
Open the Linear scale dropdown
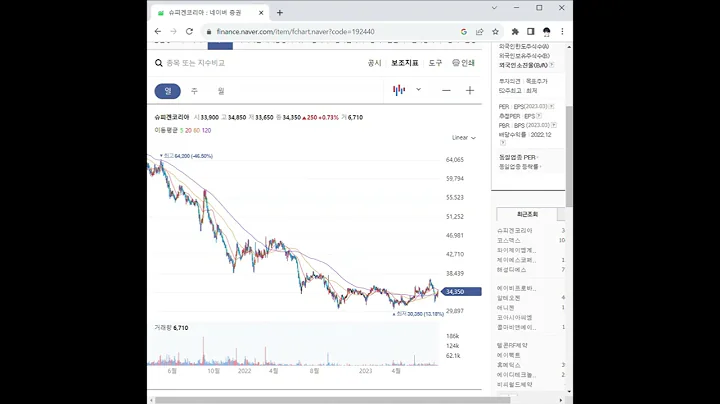463,138
